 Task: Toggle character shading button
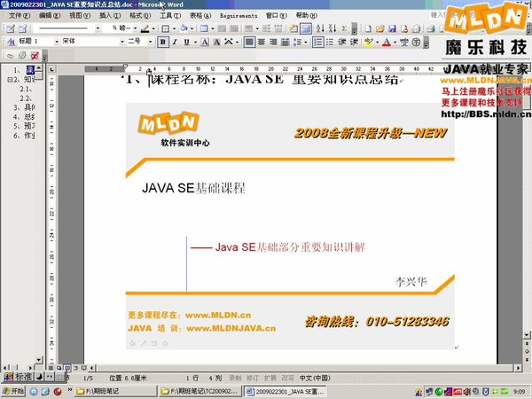click(216, 42)
